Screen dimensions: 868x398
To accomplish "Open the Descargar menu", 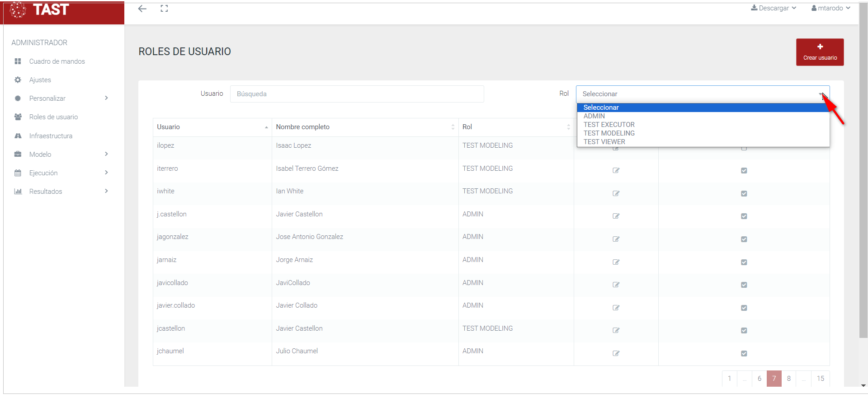I will pyautogui.click(x=774, y=8).
